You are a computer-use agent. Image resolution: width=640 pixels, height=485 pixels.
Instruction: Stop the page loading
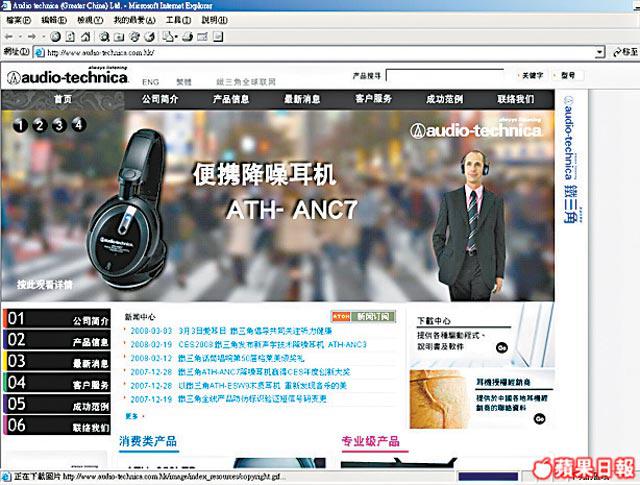[x=55, y=37]
